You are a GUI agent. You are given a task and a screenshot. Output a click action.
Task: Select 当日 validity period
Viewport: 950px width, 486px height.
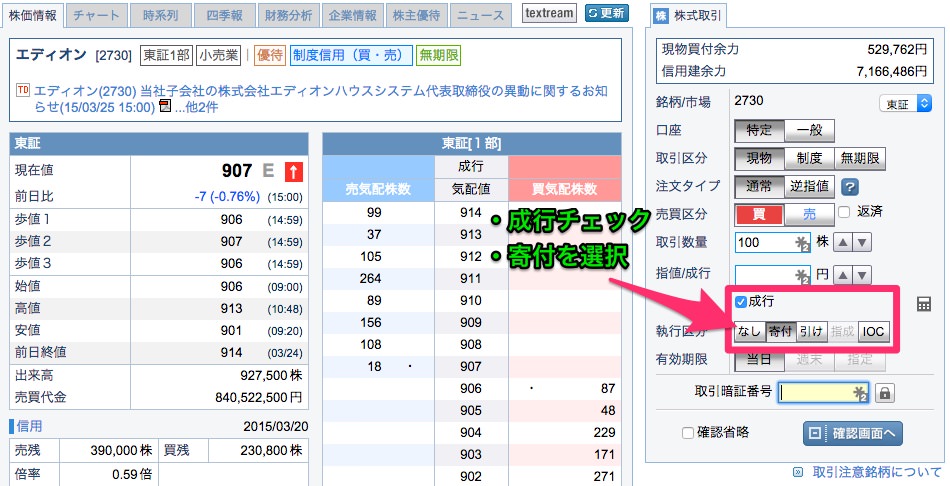pos(759,359)
